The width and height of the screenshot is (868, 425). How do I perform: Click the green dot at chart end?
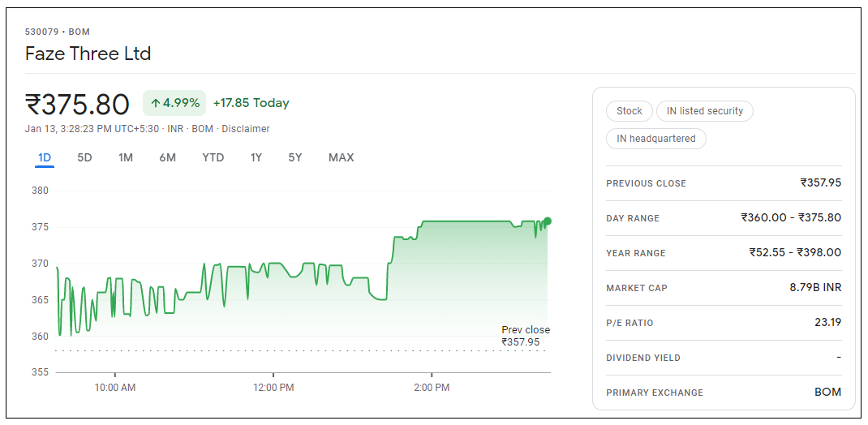point(548,221)
